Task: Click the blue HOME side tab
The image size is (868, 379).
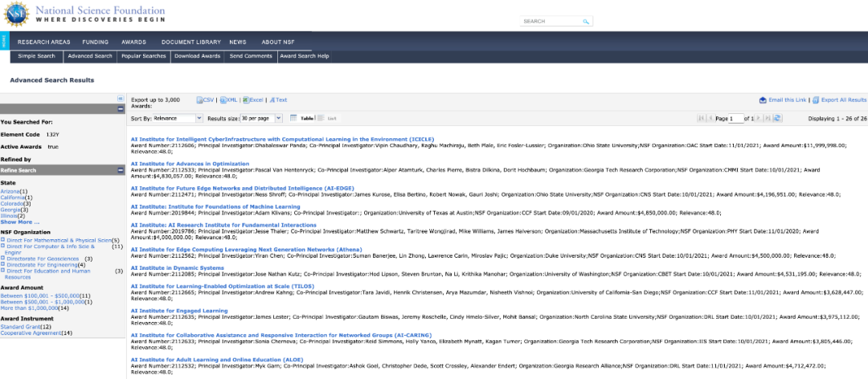Action: coord(5,42)
